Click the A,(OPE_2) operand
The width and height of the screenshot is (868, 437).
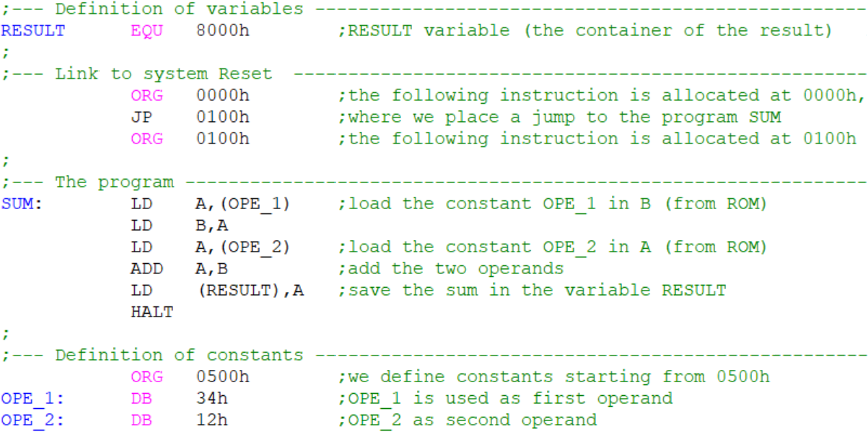click(x=239, y=247)
